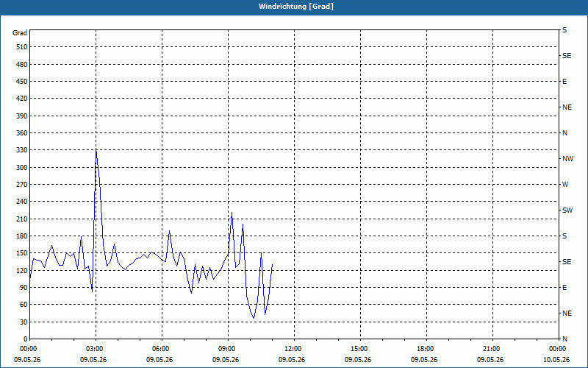The width and height of the screenshot is (588, 368).
Task: Click the 10.05.26 date label
Action: pos(556,360)
